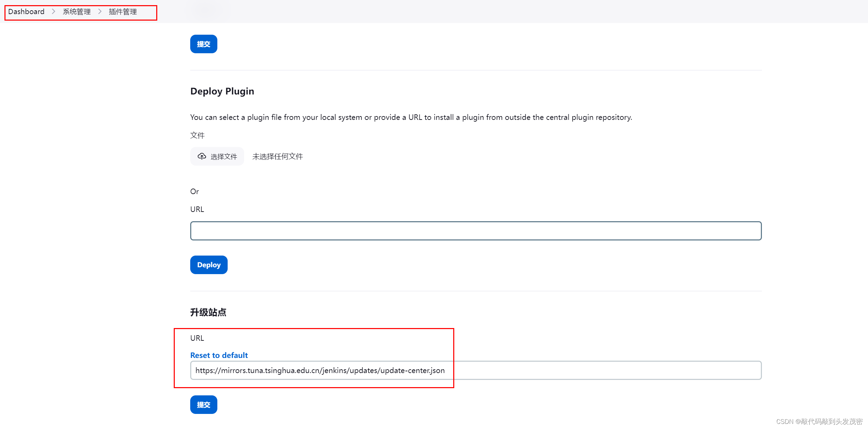
Task: Click the Deploy button
Action: (209, 265)
